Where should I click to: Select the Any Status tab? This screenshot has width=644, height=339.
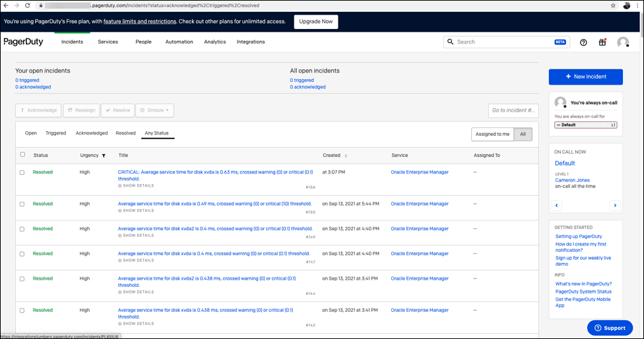coord(156,133)
